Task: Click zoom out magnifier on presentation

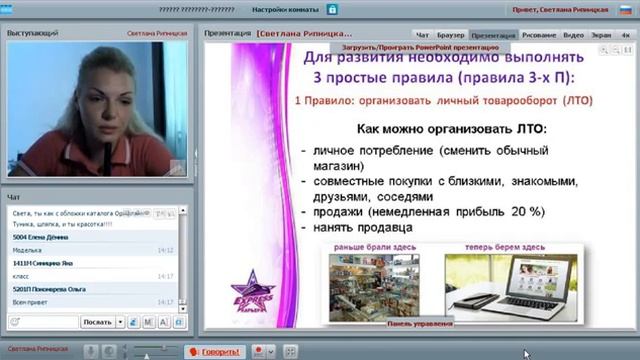Action: (616, 50)
